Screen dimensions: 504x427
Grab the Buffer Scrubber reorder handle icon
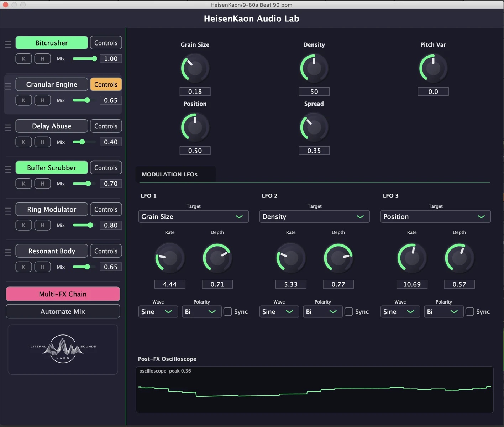pyautogui.click(x=8, y=169)
